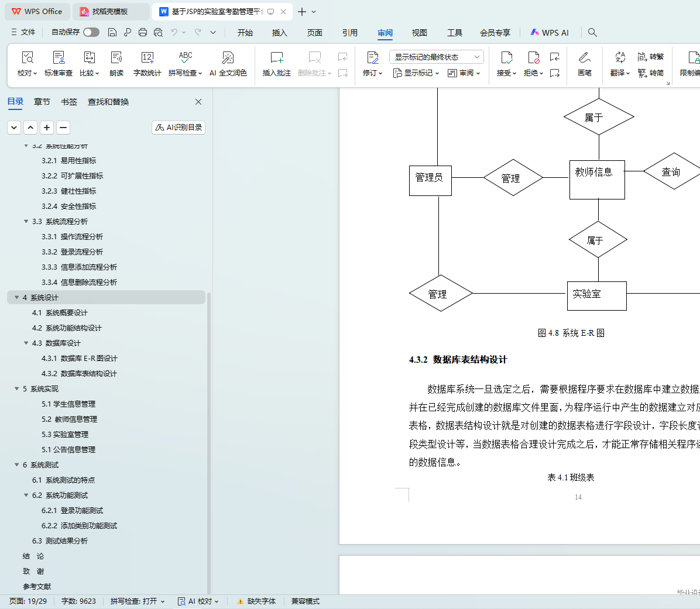Switch to the 视图 ribbon tab

click(x=419, y=33)
